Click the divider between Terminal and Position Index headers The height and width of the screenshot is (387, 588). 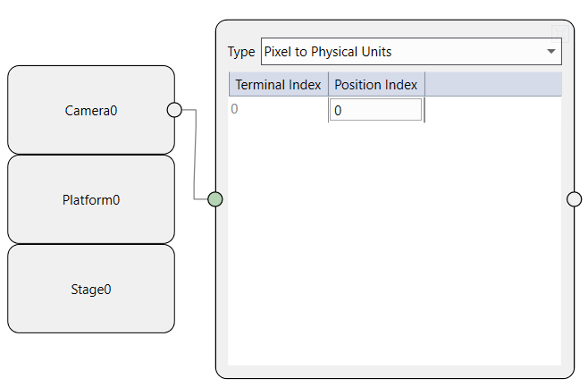(328, 85)
